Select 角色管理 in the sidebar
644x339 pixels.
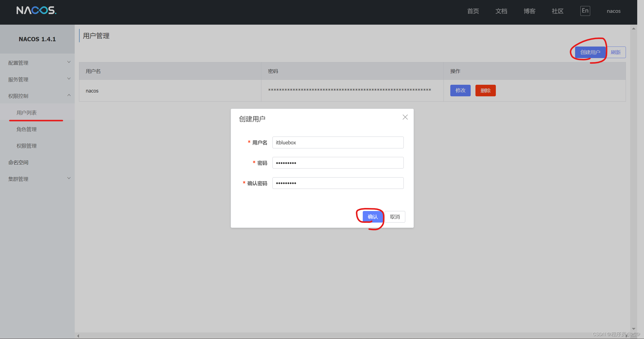coord(37,129)
